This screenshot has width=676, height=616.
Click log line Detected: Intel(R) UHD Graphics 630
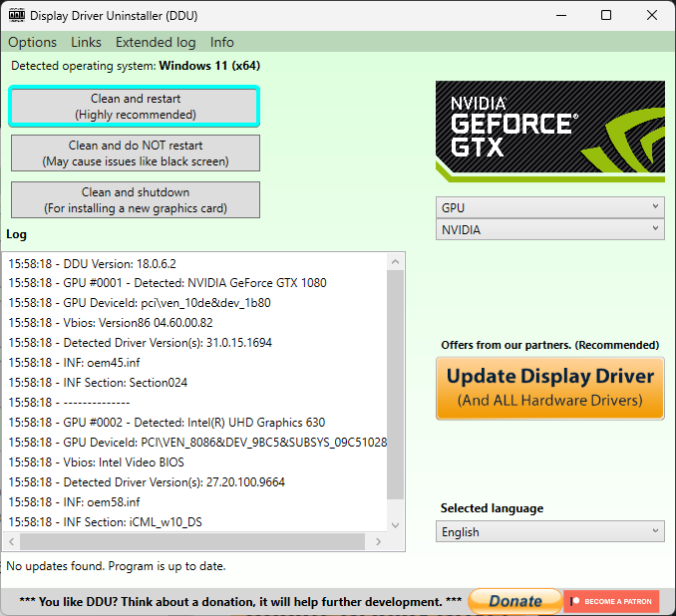(x=167, y=423)
